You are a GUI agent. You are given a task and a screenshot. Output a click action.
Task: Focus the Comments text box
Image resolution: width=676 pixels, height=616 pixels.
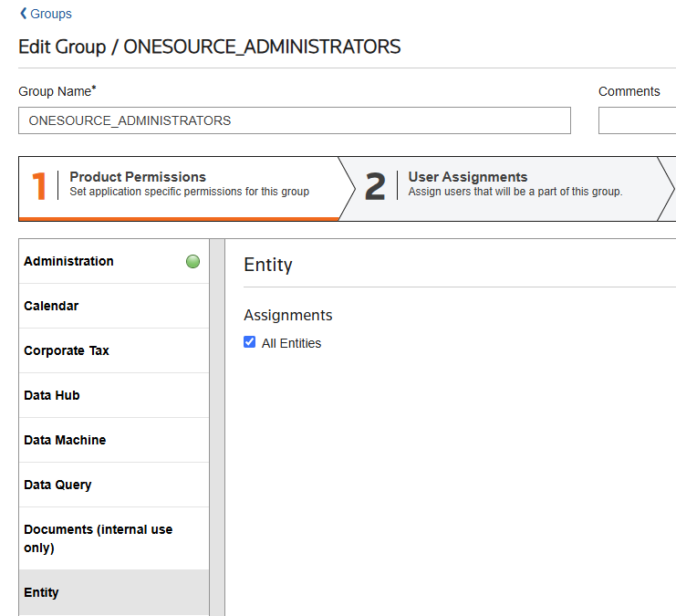coord(637,120)
